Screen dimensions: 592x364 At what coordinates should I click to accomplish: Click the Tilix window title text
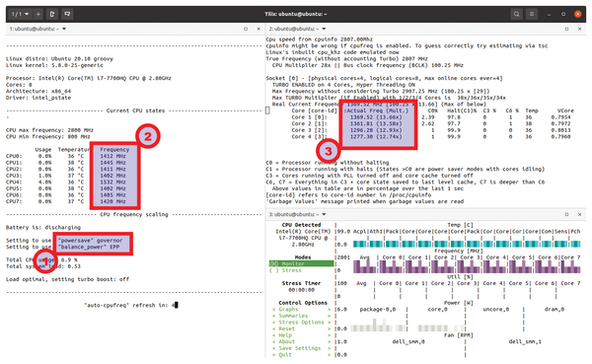click(x=296, y=14)
